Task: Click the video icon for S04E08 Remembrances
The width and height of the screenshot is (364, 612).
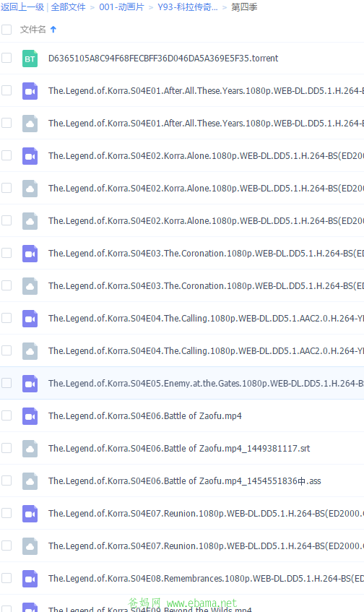Action: (30, 579)
